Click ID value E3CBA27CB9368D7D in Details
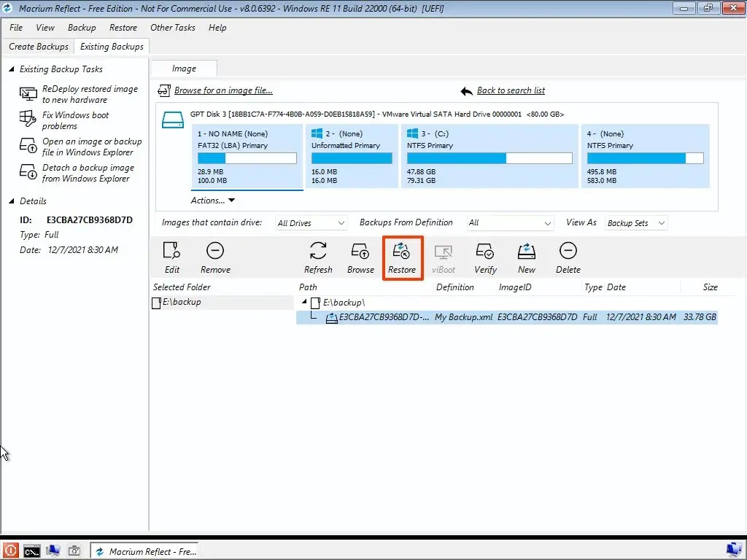The image size is (747, 560). [x=90, y=220]
